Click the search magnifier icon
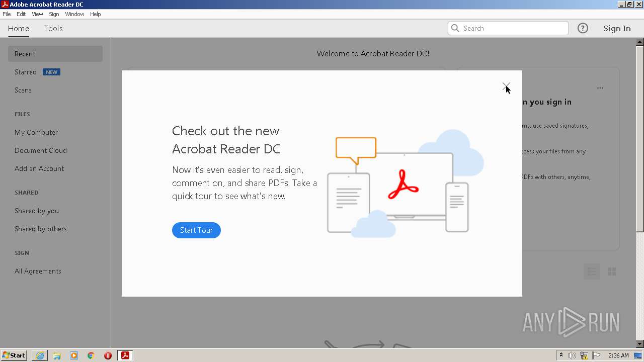The image size is (644, 362). click(x=455, y=28)
